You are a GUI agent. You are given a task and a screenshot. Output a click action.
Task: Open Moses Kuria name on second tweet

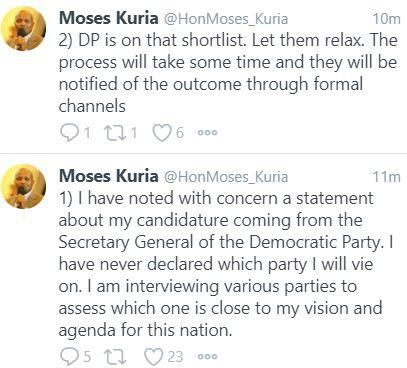tap(108, 176)
